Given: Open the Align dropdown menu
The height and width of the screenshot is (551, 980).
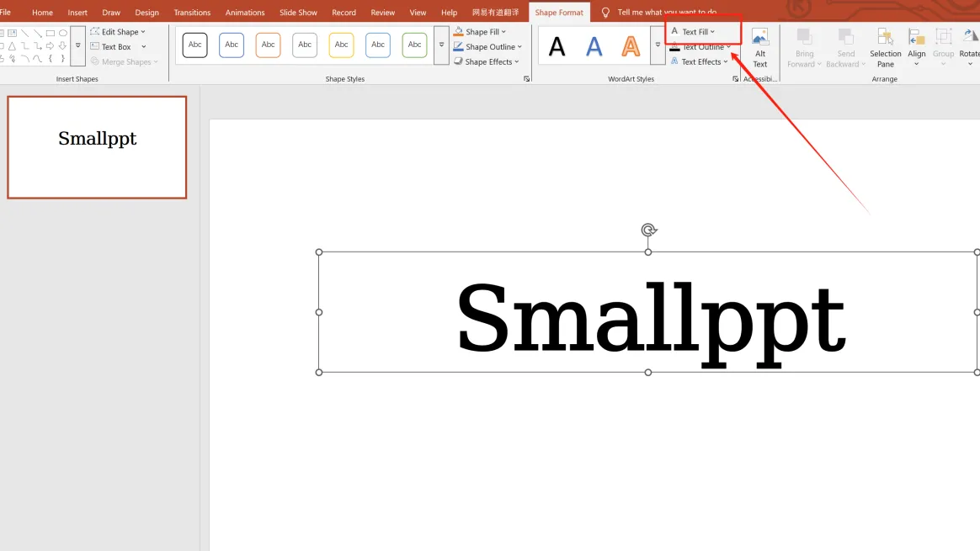Looking at the screenshot, I should (x=917, y=47).
